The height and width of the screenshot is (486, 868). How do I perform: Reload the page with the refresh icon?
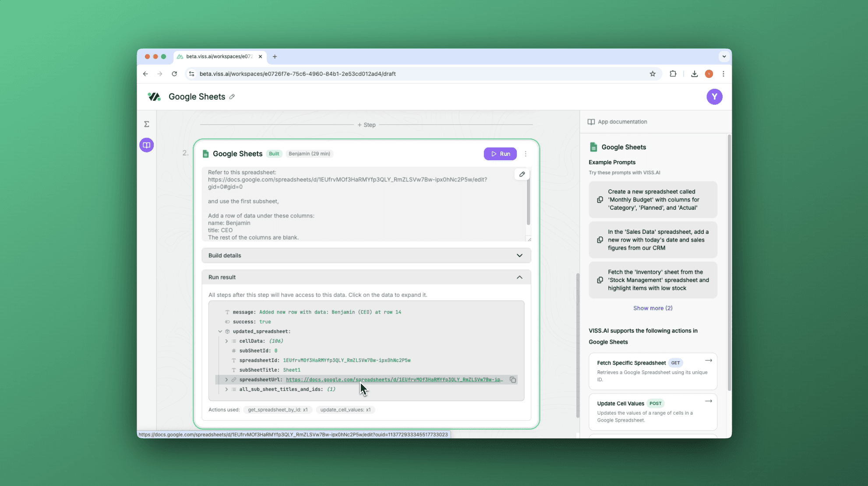pyautogui.click(x=174, y=74)
